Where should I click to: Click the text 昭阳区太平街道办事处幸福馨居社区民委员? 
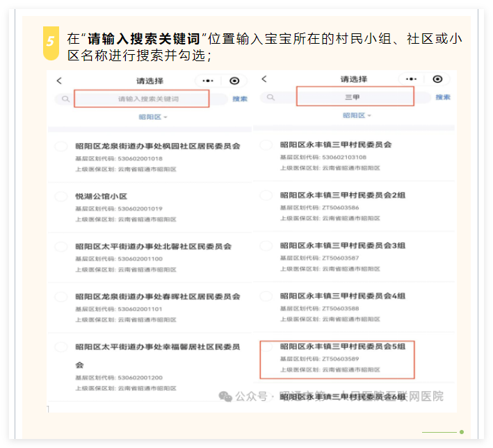(158, 347)
